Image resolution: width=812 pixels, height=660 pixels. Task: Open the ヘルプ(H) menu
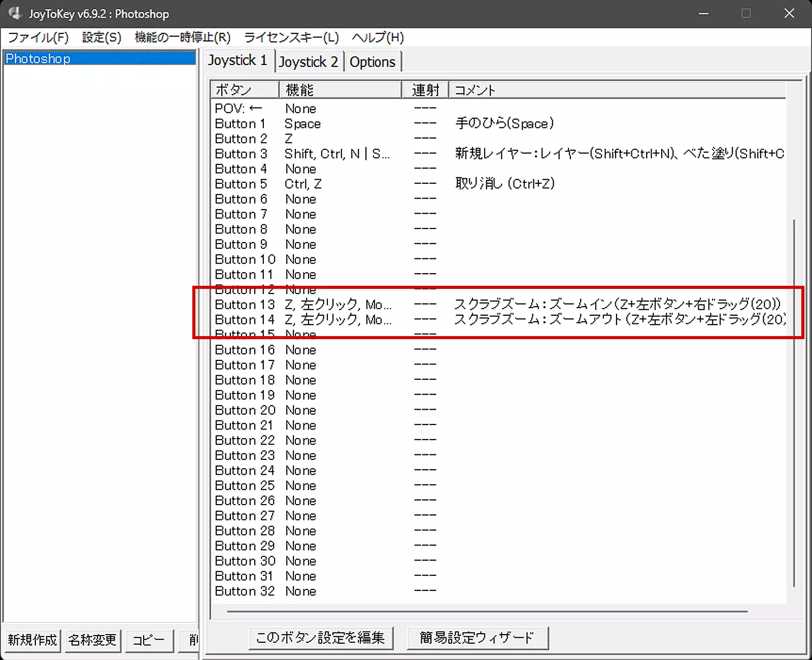[x=378, y=38]
